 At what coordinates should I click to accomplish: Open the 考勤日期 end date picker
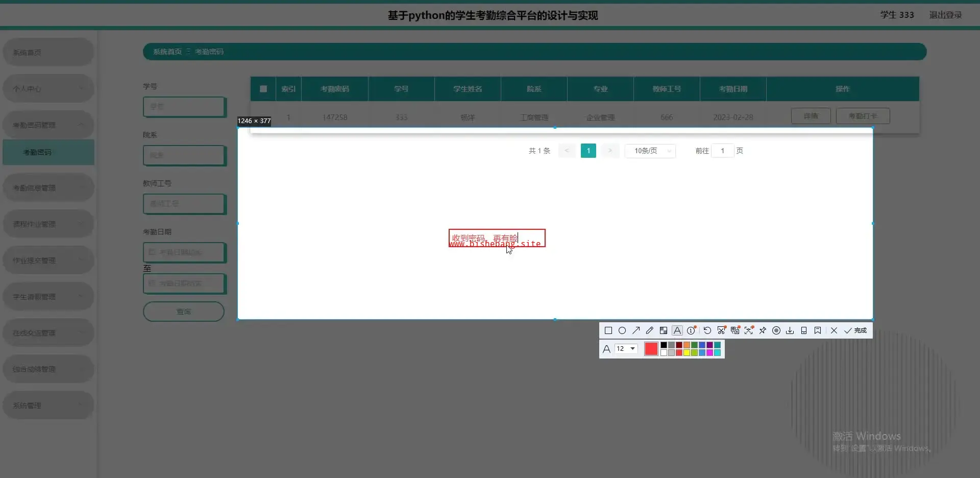(x=184, y=283)
